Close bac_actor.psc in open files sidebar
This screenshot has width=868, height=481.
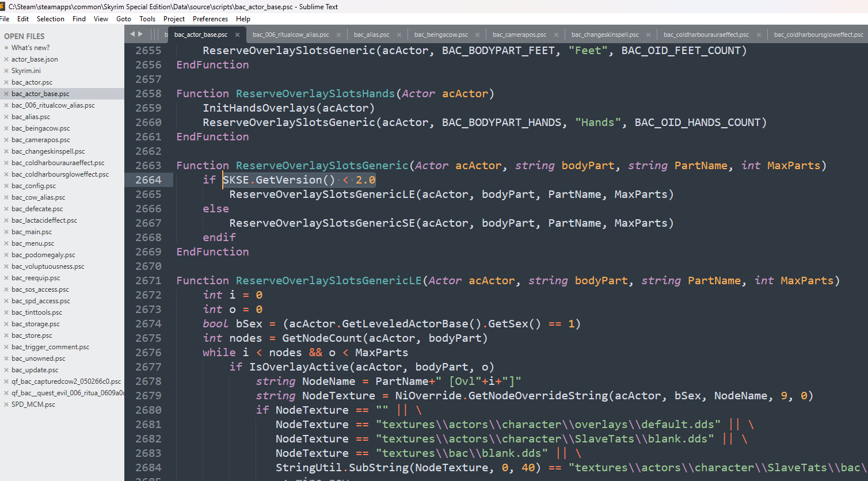coord(6,82)
